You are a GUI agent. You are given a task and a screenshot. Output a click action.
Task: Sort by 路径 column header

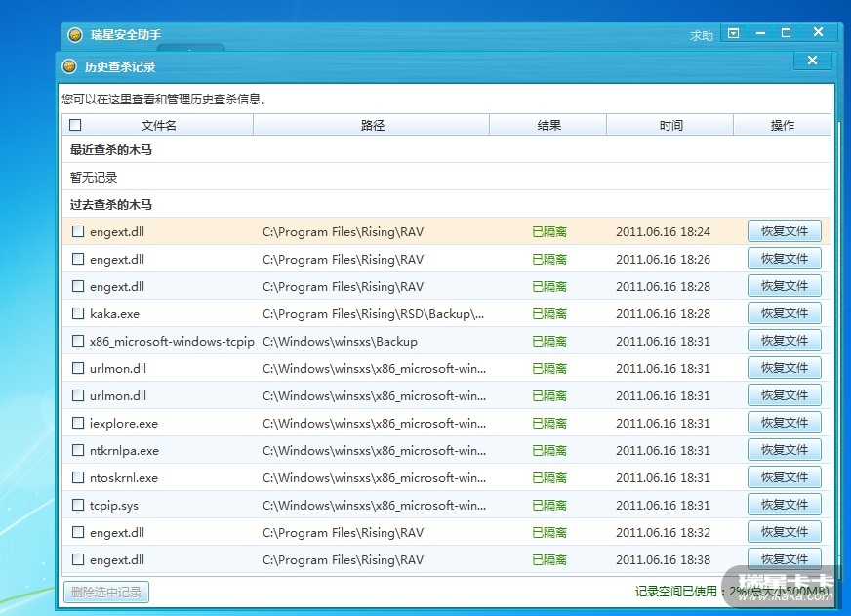coord(372,125)
